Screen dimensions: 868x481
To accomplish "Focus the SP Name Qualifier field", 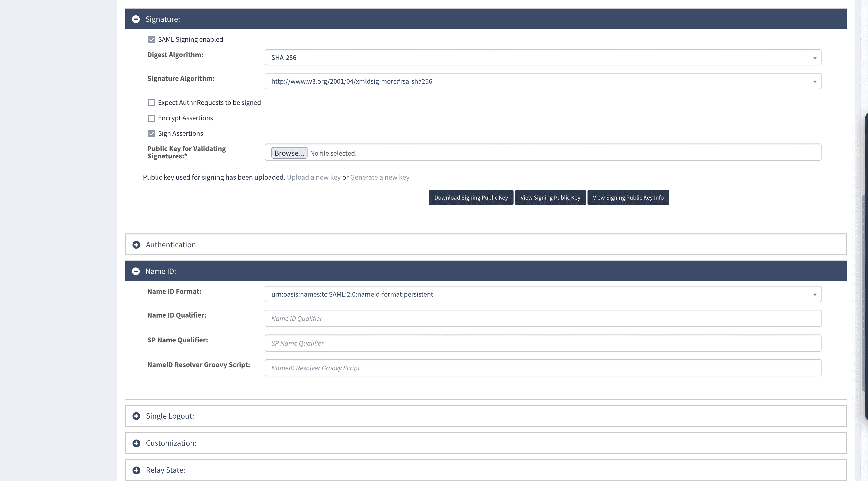I will (543, 343).
